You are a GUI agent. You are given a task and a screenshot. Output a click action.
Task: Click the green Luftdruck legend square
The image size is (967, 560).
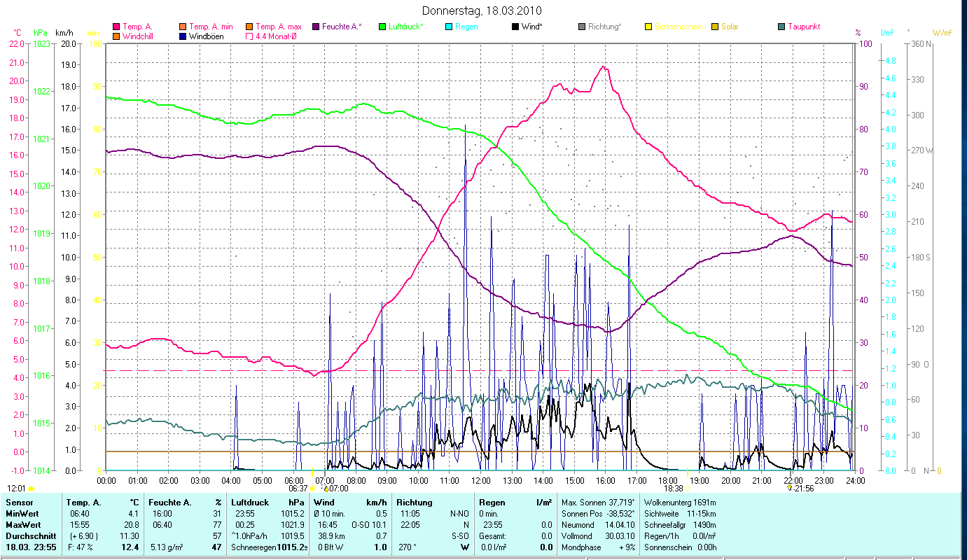(382, 27)
